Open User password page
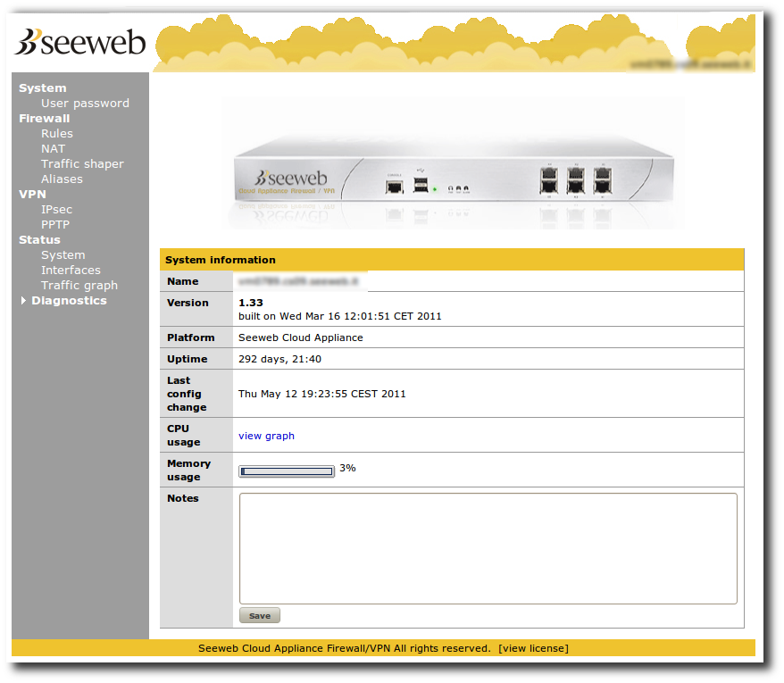Image resolution: width=784 pixels, height=683 pixels. [x=85, y=104]
